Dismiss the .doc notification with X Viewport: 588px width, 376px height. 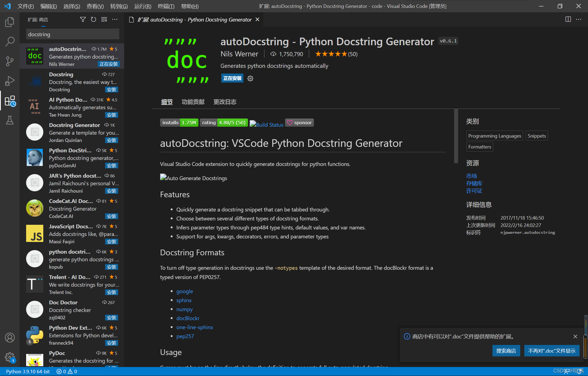(575, 336)
